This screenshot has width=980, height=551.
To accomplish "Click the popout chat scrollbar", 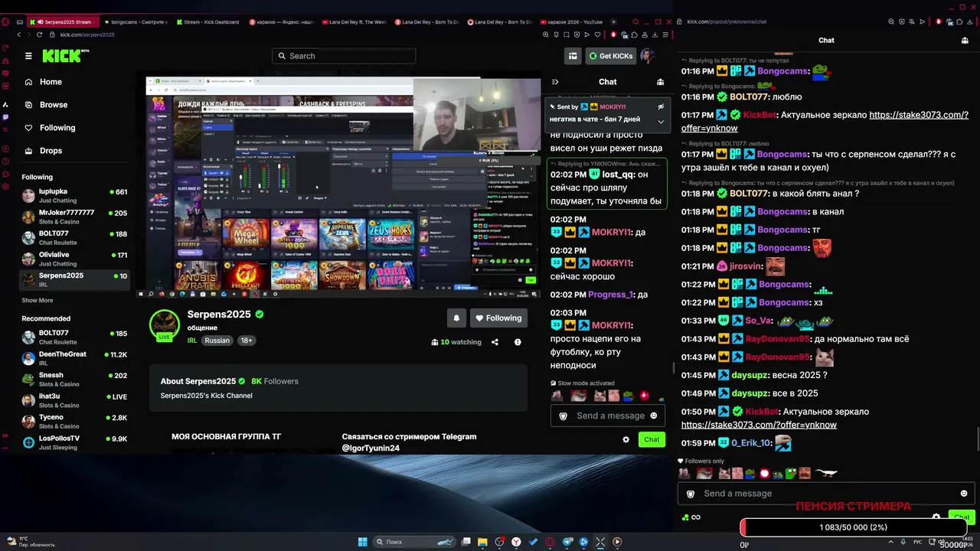I will click(977, 440).
